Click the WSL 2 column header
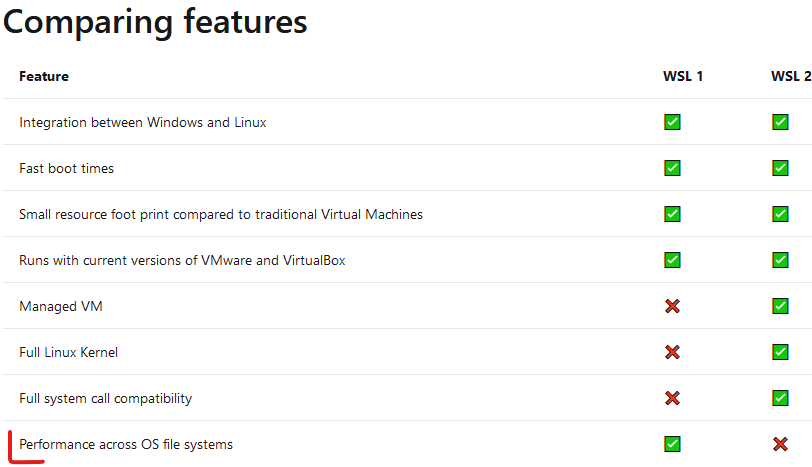The width and height of the screenshot is (812, 467). (790, 76)
